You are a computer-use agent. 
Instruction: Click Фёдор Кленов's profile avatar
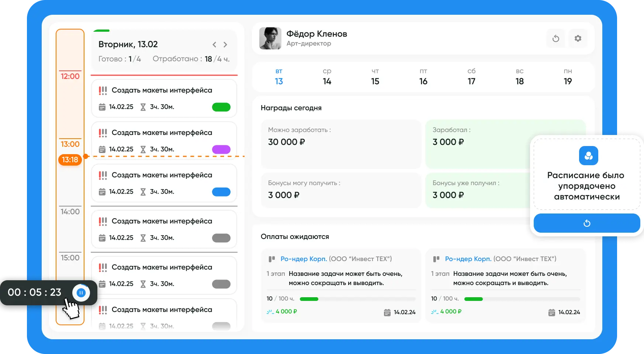(270, 38)
